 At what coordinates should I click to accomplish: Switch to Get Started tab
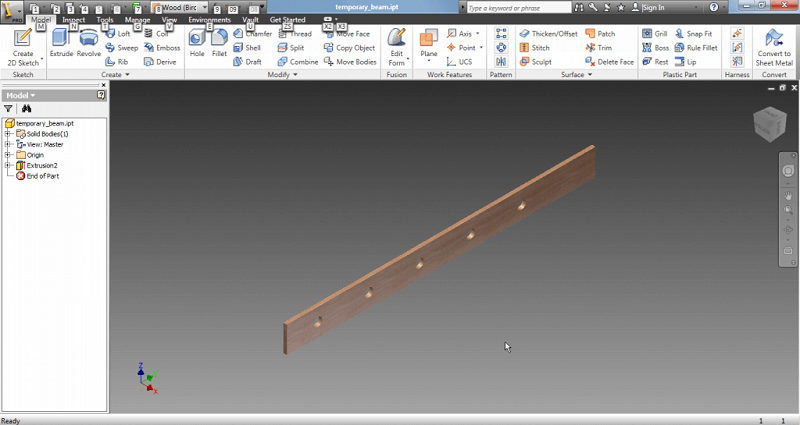287,20
